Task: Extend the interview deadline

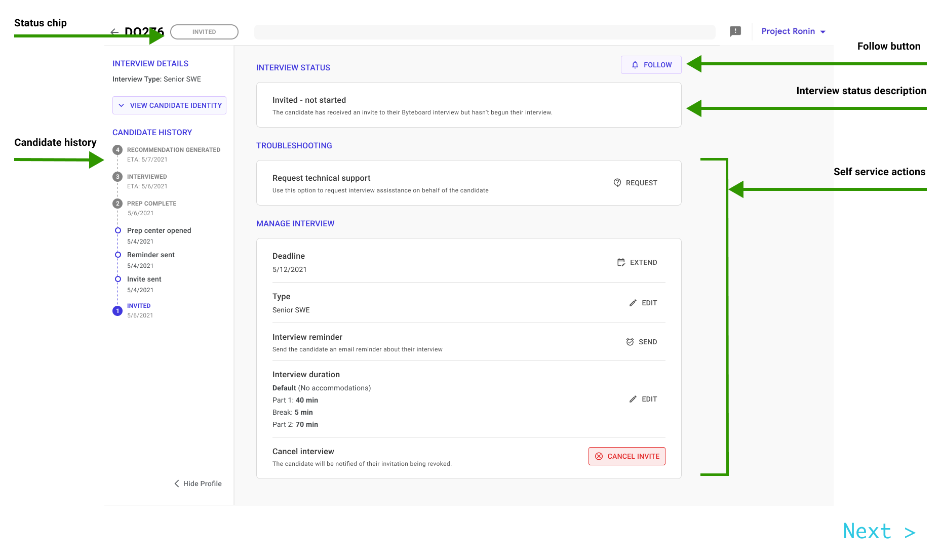Action: pyautogui.click(x=637, y=262)
